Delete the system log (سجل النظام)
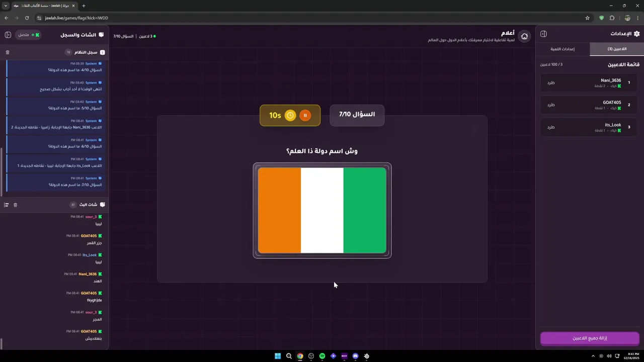The height and width of the screenshot is (362, 644). pyautogui.click(x=8, y=52)
